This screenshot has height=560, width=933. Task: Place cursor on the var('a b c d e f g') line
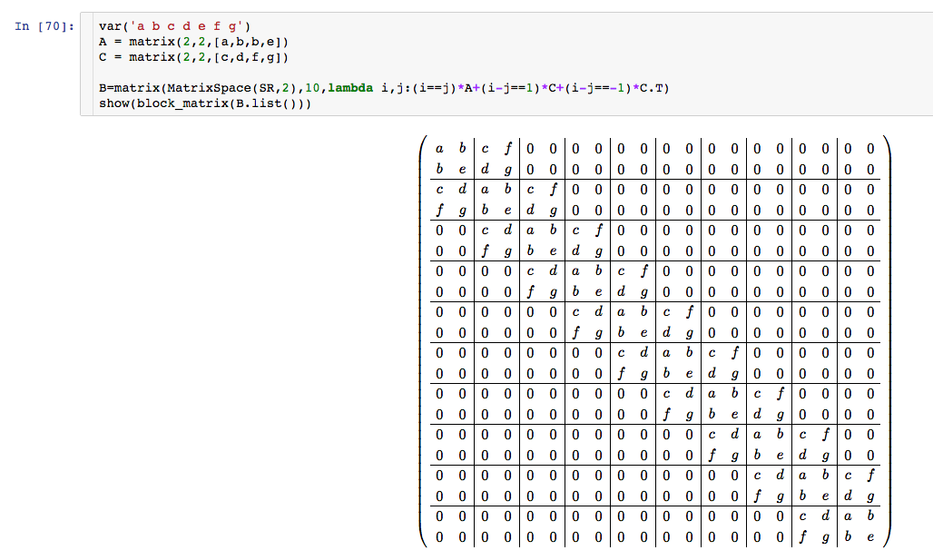164,26
